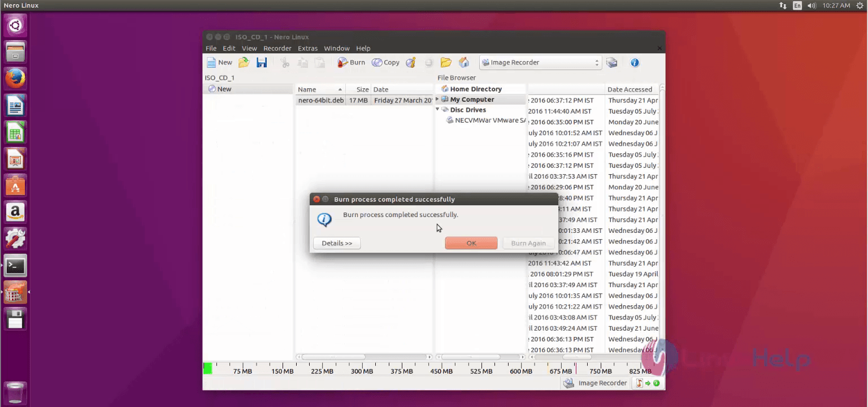Select the New item in ISO_CD_1 tree
This screenshot has height=407, width=868.
pyautogui.click(x=248, y=89)
